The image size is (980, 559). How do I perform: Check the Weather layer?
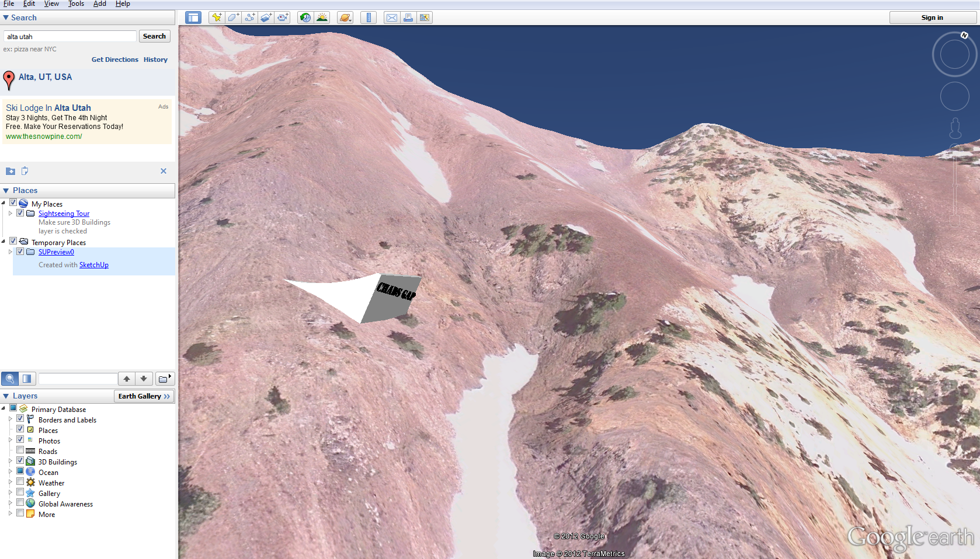pos(20,483)
